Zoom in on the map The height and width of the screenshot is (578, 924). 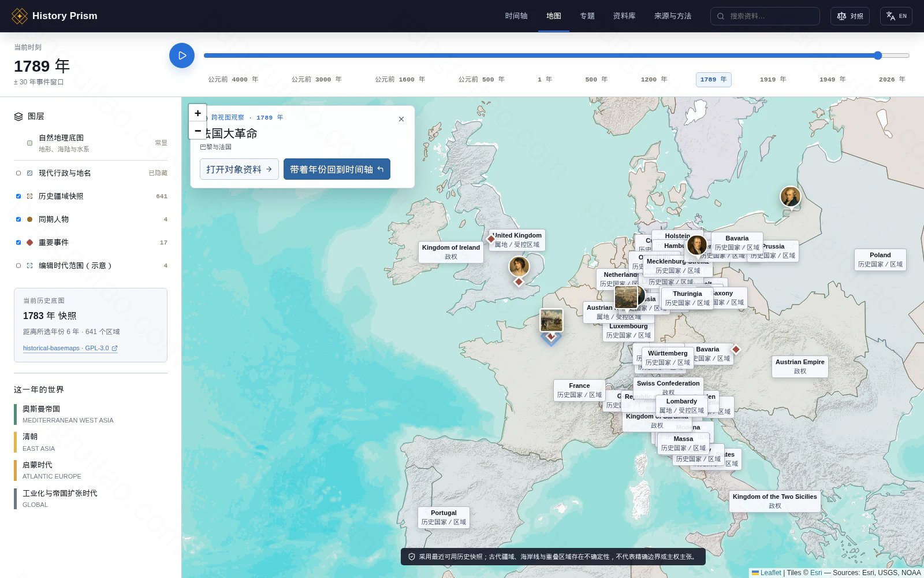coord(198,113)
